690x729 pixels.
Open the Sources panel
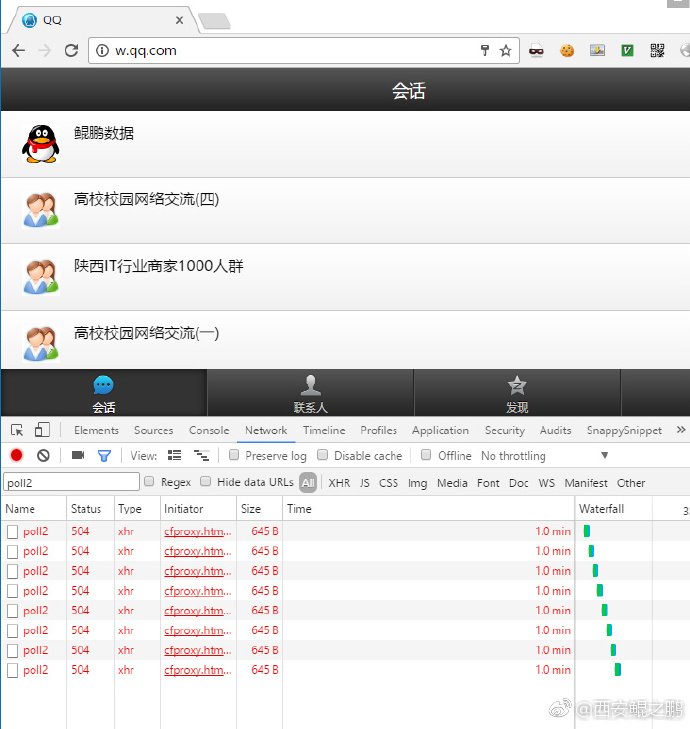pos(153,431)
